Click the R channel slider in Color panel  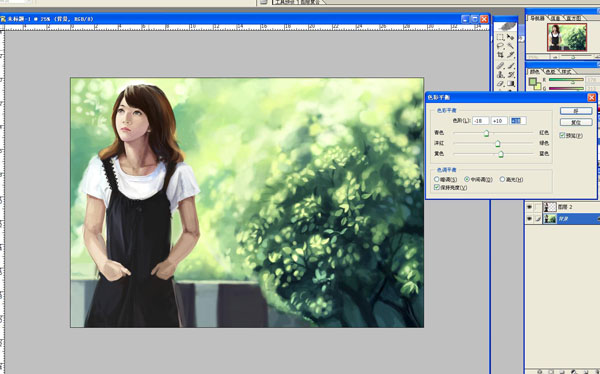click(x=566, y=80)
